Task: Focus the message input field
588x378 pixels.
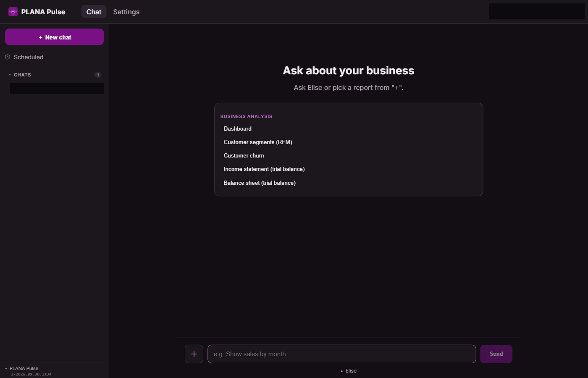Action: [341, 354]
